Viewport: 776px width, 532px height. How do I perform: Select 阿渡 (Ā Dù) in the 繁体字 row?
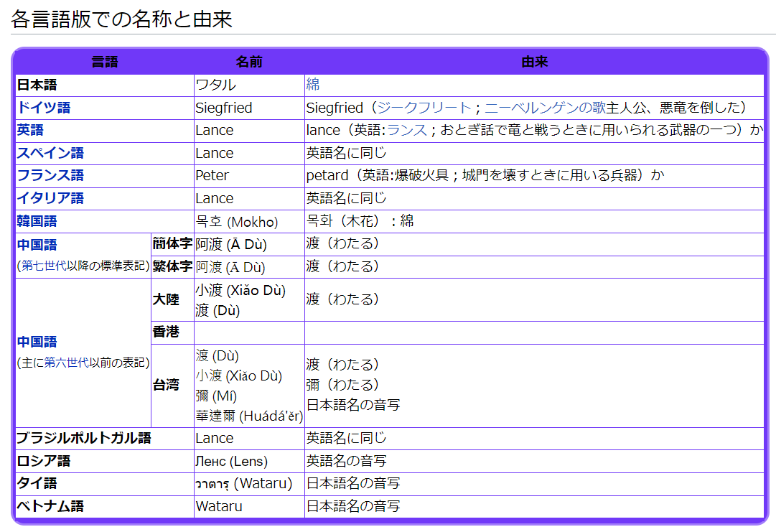point(230,267)
